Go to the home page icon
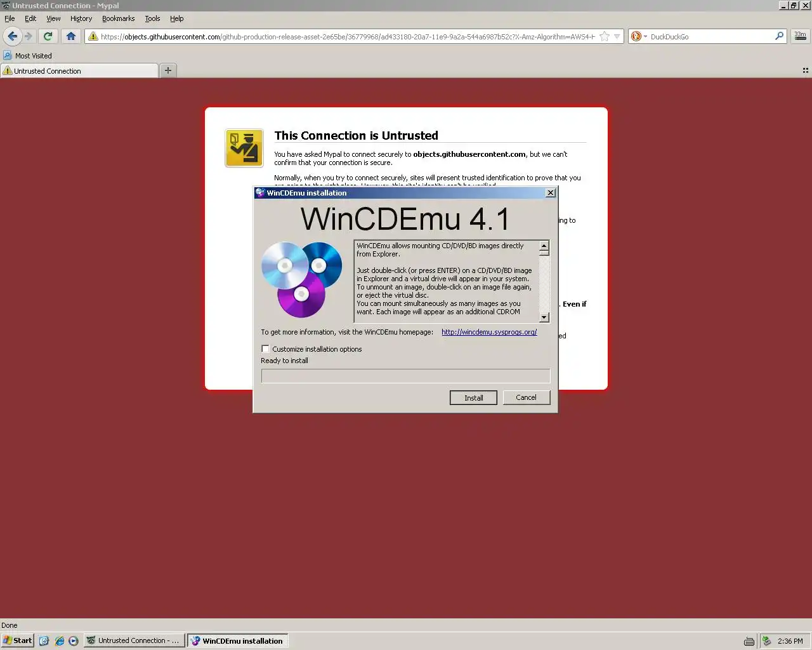 coord(71,36)
